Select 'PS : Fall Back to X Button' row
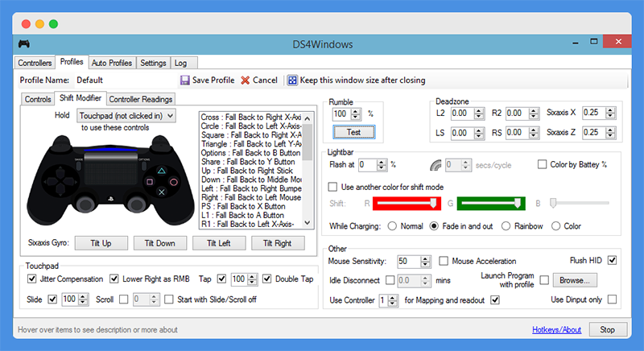The width and height of the screenshot is (644, 351). tap(250, 206)
